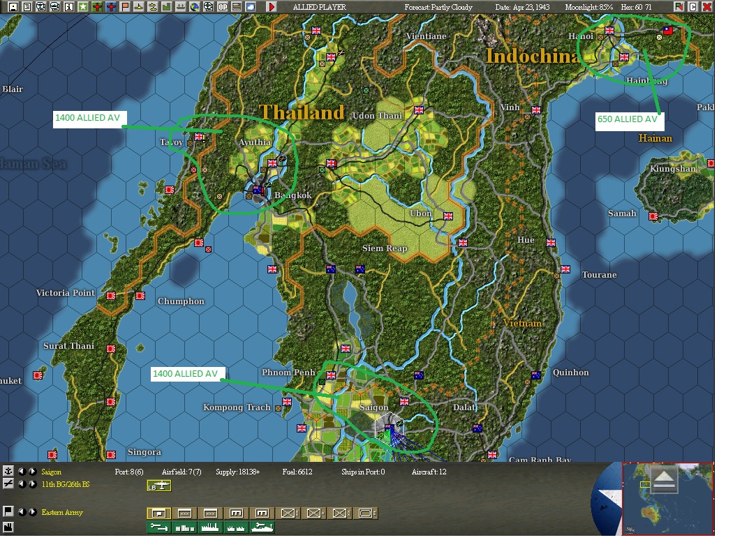
Task: Next air group arrow beside 11th BG/26th BS
Action: click(x=32, y=484)
